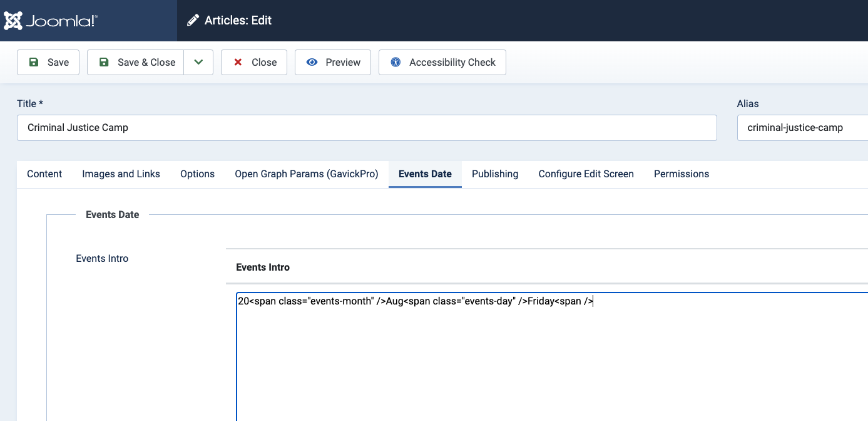This screenshot has width=868, height=421.
Task: Click the red X Close icon
Action: coord(238,63)
